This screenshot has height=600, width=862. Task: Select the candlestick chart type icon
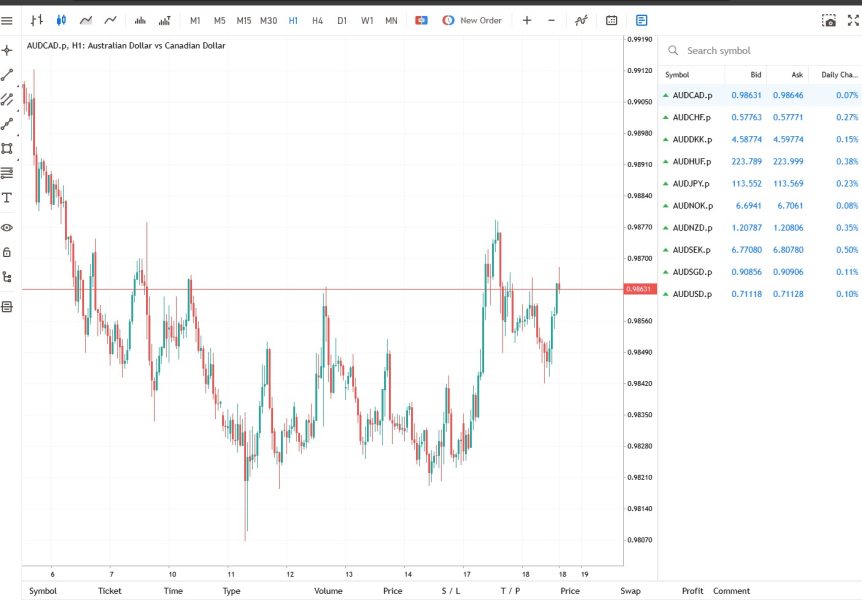coord(61,20)
